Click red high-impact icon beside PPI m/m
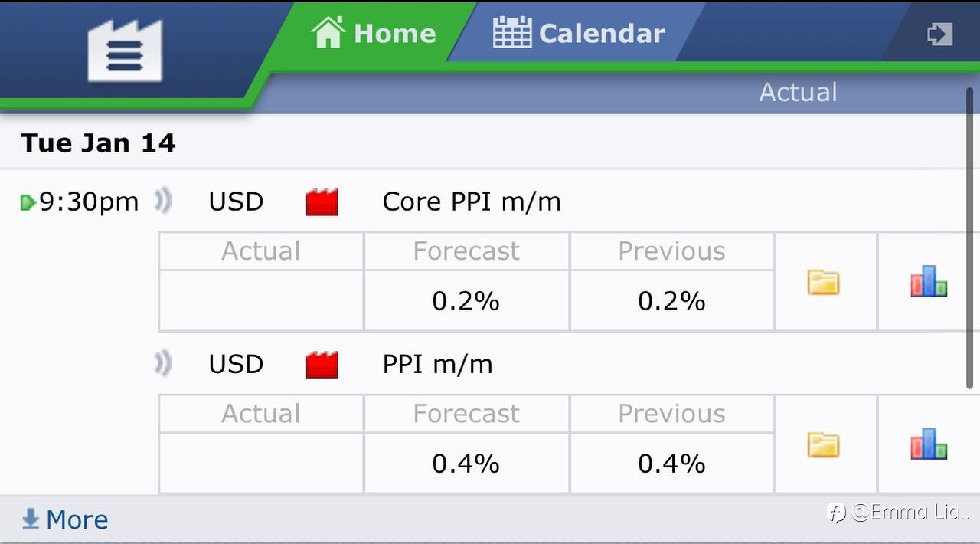This screenshot has height=544, width=980. (x=322, y=365)
